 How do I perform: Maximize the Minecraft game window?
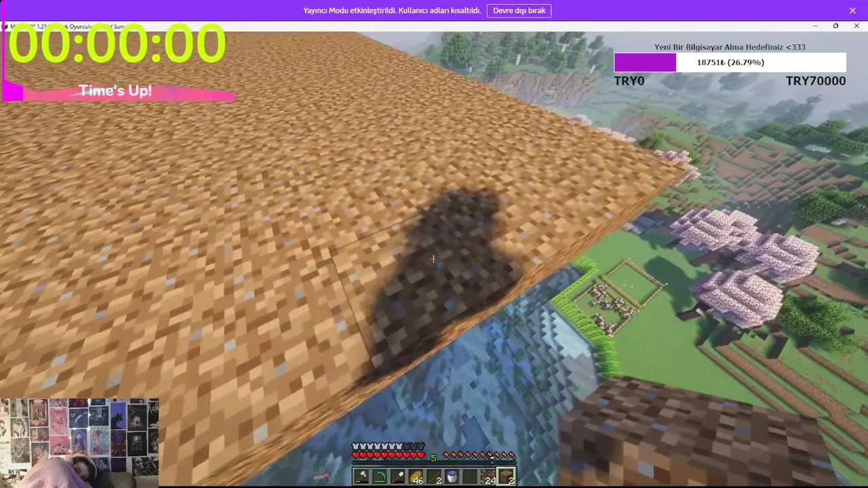[x=835, y=26]
